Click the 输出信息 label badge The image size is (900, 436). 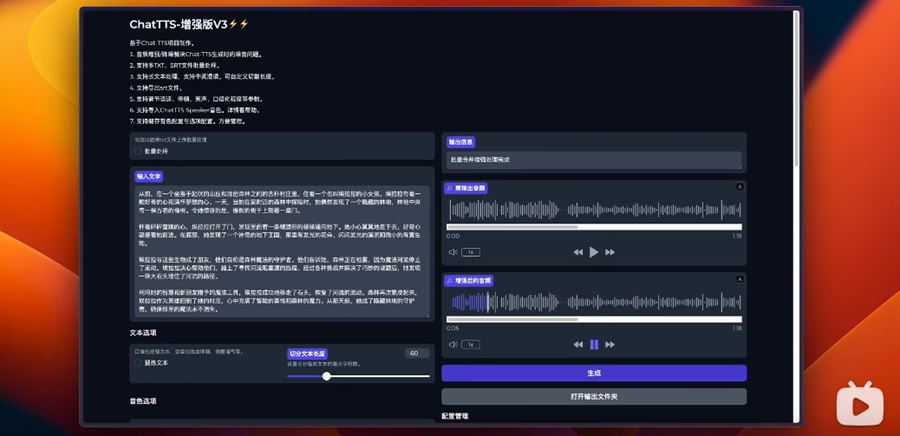461,142
